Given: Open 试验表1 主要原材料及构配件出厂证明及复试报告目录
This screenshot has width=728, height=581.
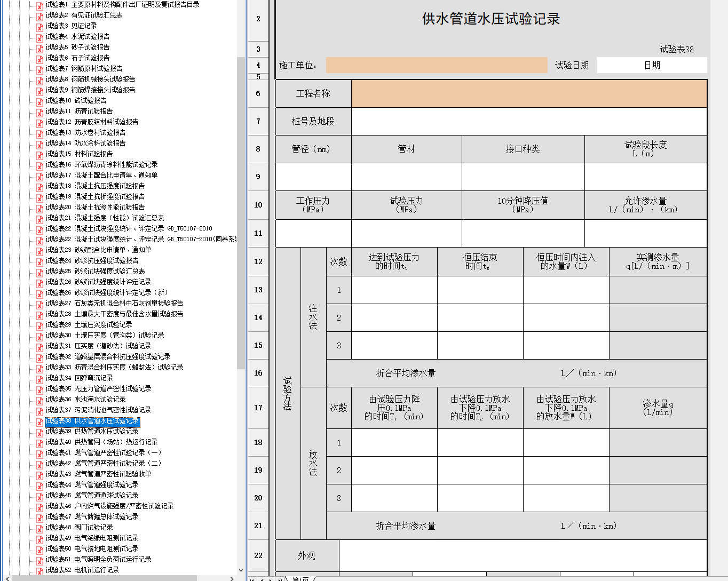Looking at the screenshot, I should [x=122, y=4].
